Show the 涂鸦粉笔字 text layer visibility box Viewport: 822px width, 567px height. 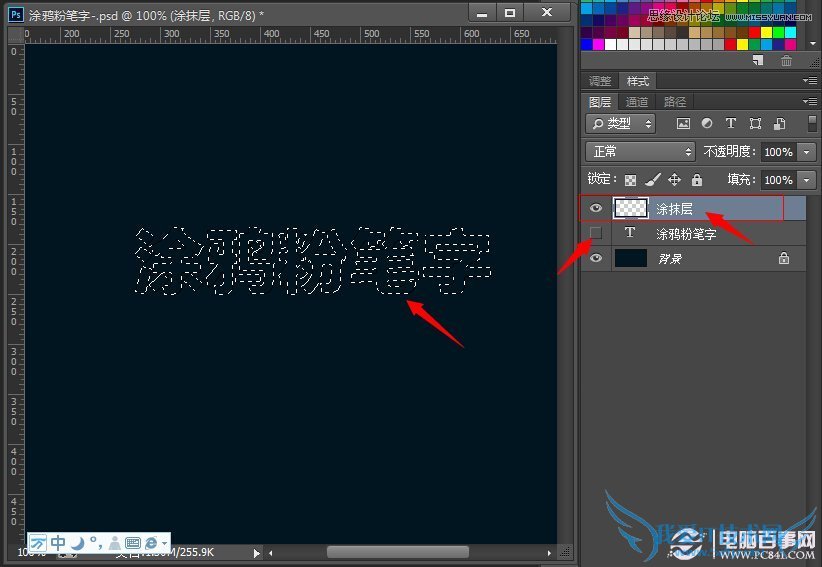pos(596,233)
